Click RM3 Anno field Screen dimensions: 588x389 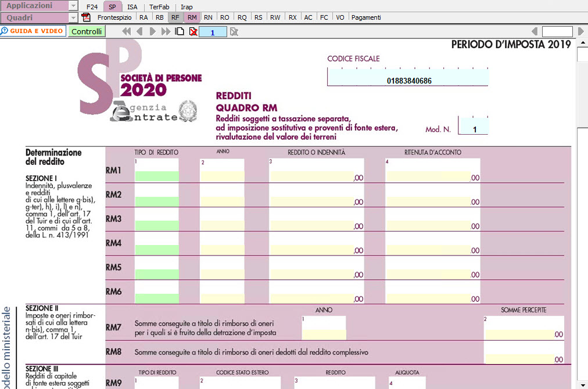[x=223, y=225]
